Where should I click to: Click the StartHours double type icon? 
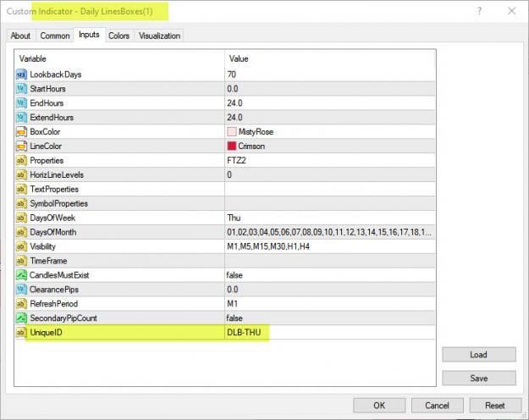(x=21, y=89)
